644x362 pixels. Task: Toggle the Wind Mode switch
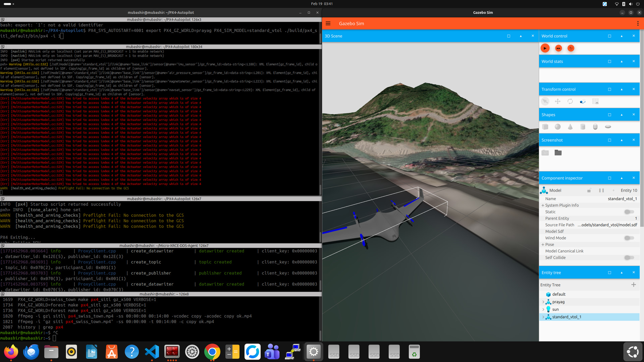tap(629, 238)
